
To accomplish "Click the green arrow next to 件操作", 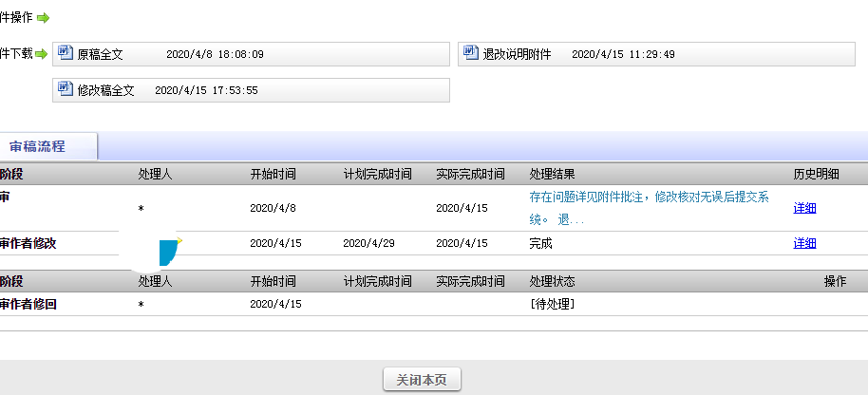I will point(43,18).
